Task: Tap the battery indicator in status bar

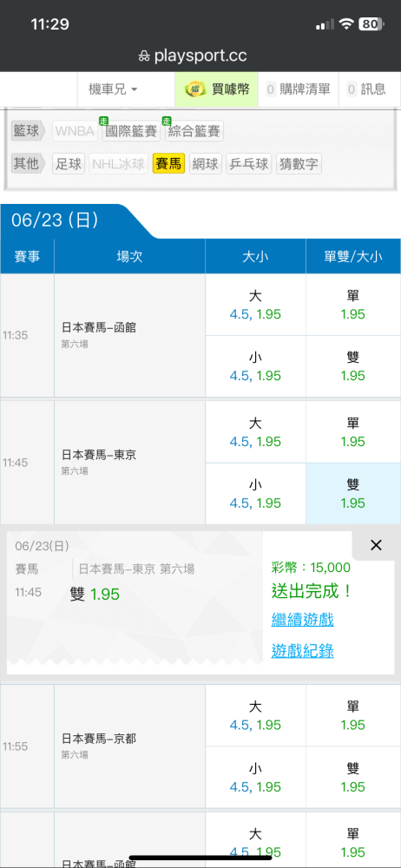Action: point(371,24)
